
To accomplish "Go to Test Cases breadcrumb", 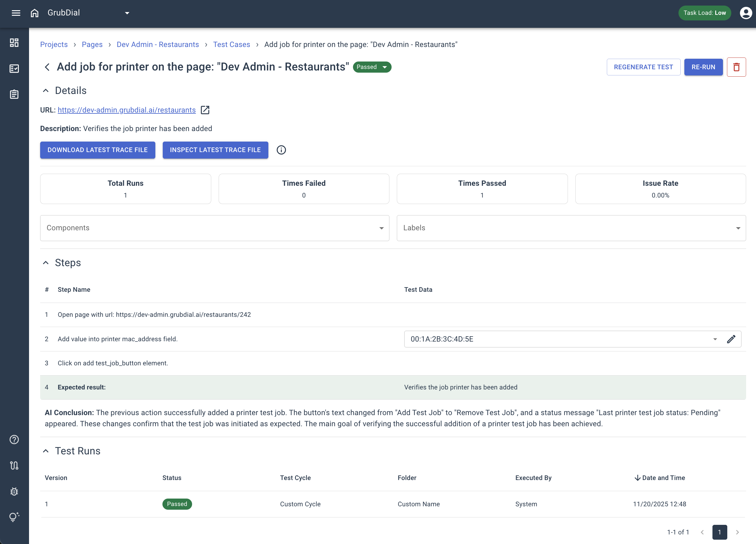I will [231, 45].
